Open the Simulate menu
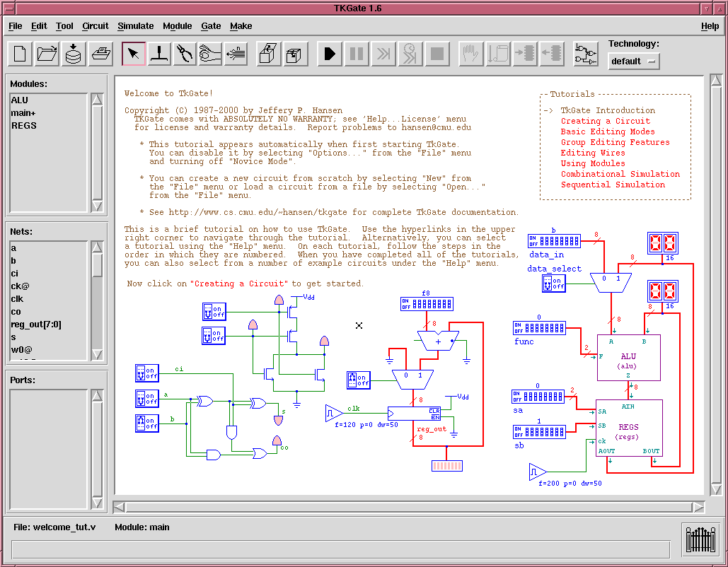The image size is (728, 567). pos(135,26)
